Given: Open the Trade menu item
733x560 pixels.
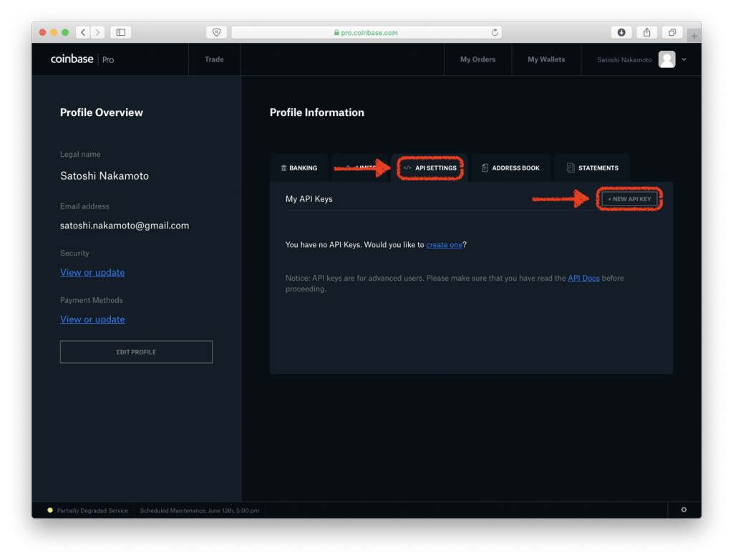Looking at the screenshot, I should coord(214,59).
